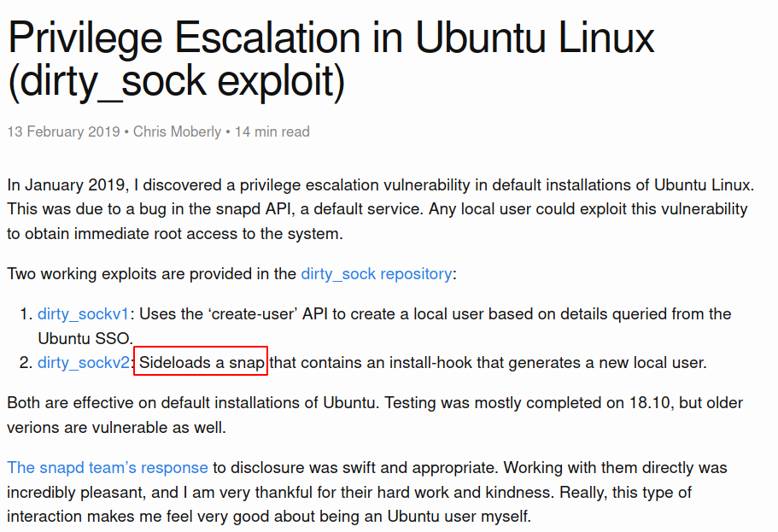Click the author name Chris Moberly
The width and height of the screenshot is (778, 532).
177,132
